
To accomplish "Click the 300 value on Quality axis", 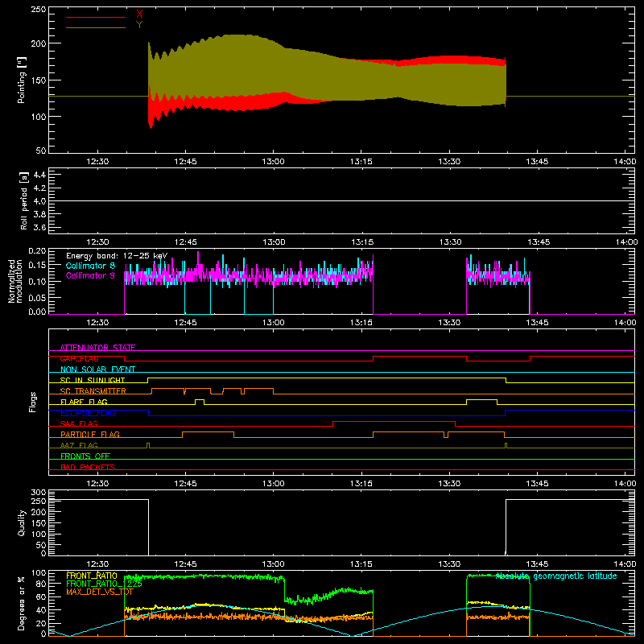I will (x=38, y=493).
